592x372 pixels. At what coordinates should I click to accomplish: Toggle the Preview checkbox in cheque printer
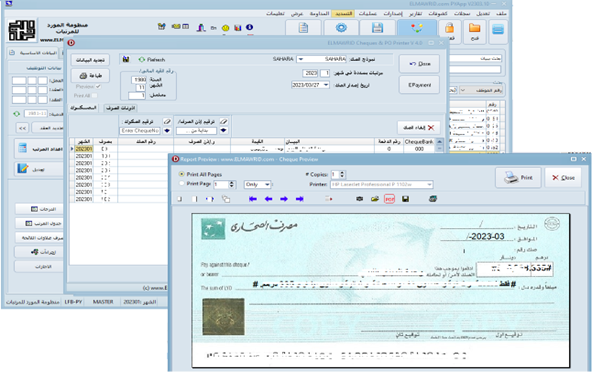[98, 86]
